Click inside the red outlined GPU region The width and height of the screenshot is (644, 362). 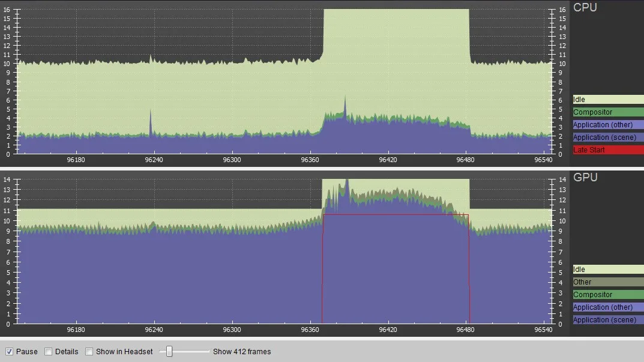tap(396, 269)
